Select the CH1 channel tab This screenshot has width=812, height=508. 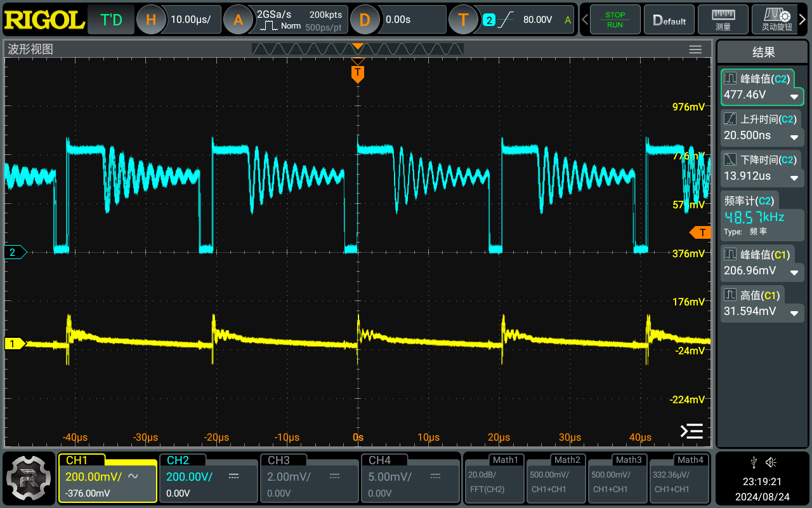point(107,478)
